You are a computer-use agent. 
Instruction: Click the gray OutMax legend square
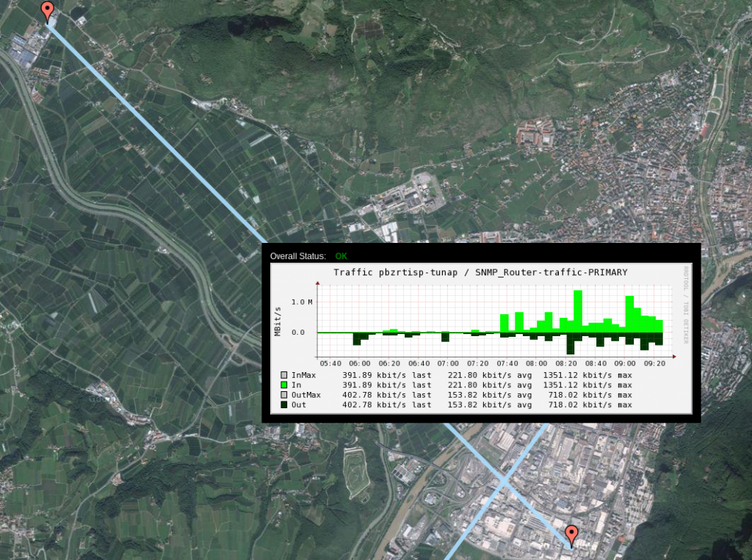283,395
